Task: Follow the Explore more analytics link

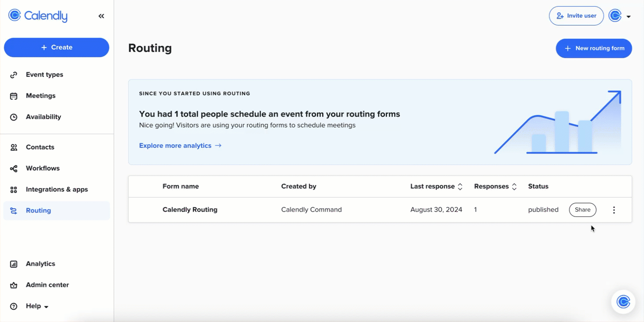Action: (180, 146)
